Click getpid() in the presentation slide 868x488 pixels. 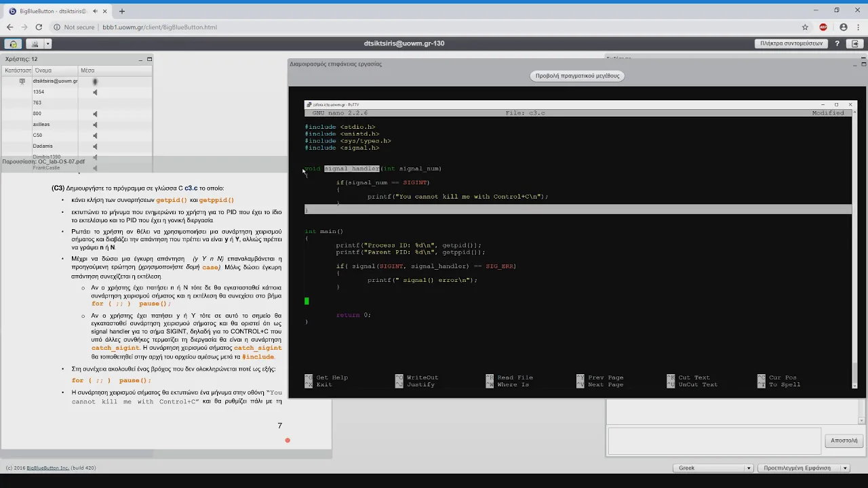pos(172,200)
